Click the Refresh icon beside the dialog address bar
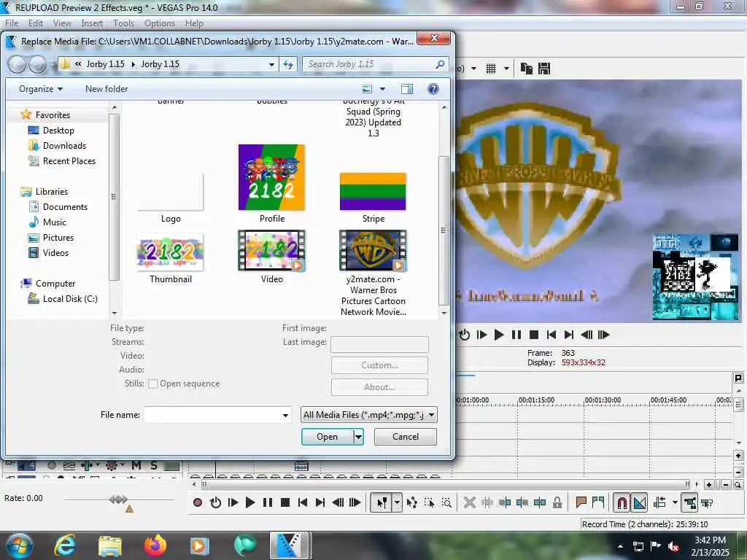Viewport: 747px width, 560px height. tap(288, 64)
